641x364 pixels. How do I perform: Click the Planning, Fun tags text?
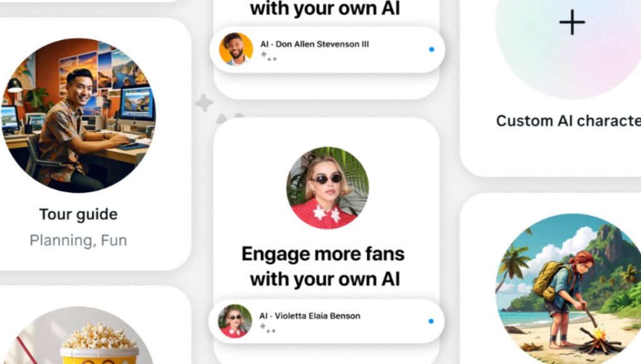[78, 240]
